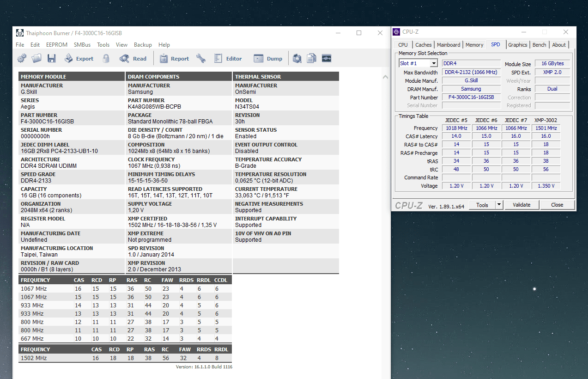
Task: Click the Export toolbar button
Action: (x=79, y=59)
